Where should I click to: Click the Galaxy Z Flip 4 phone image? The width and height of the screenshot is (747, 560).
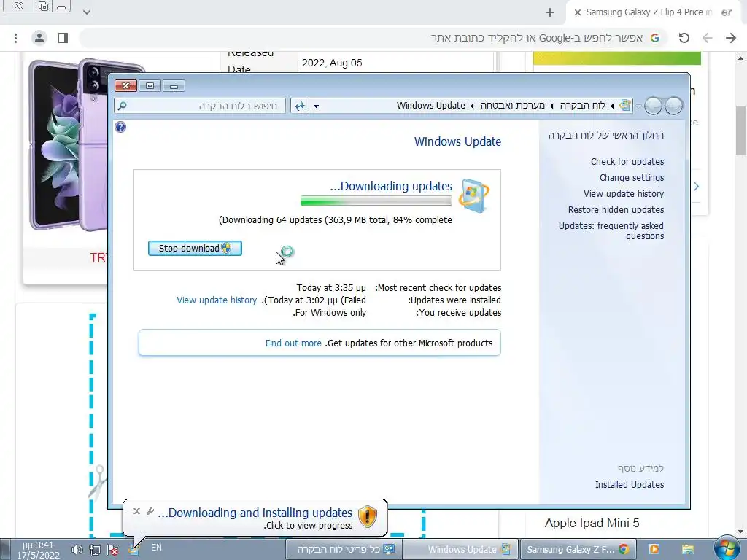coord(69,145)
